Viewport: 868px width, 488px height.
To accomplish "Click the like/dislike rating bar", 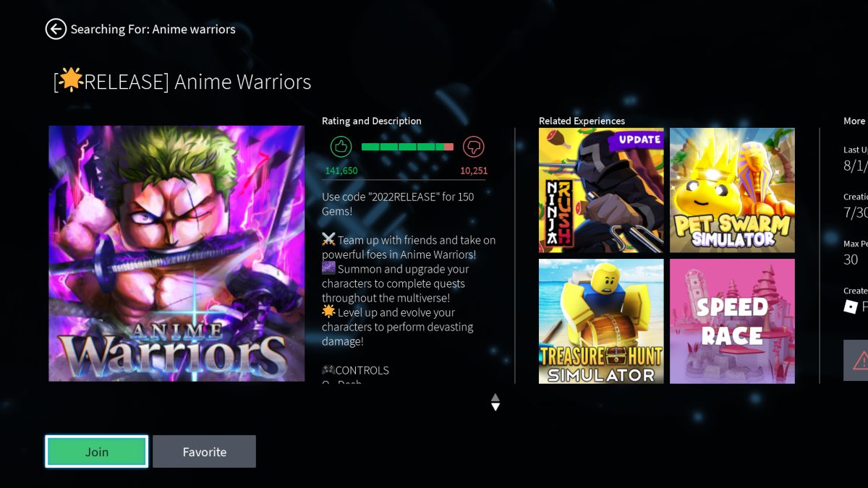I will coord(407,147).
